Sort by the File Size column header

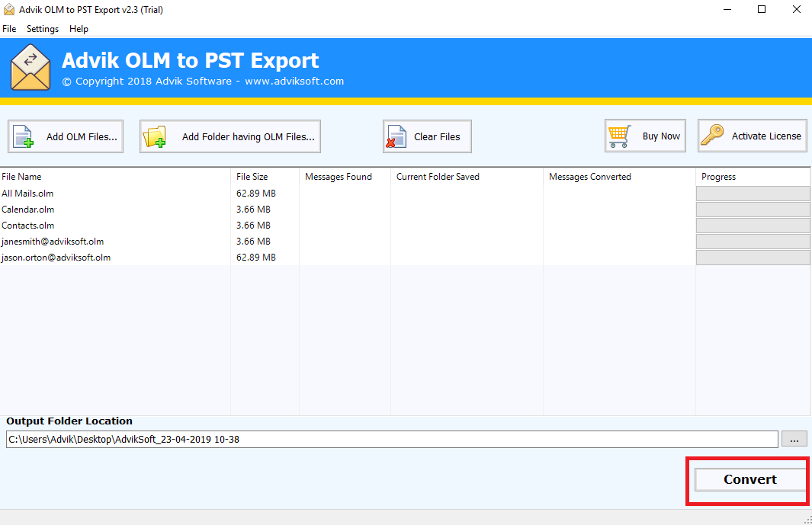tap(265, 177)
